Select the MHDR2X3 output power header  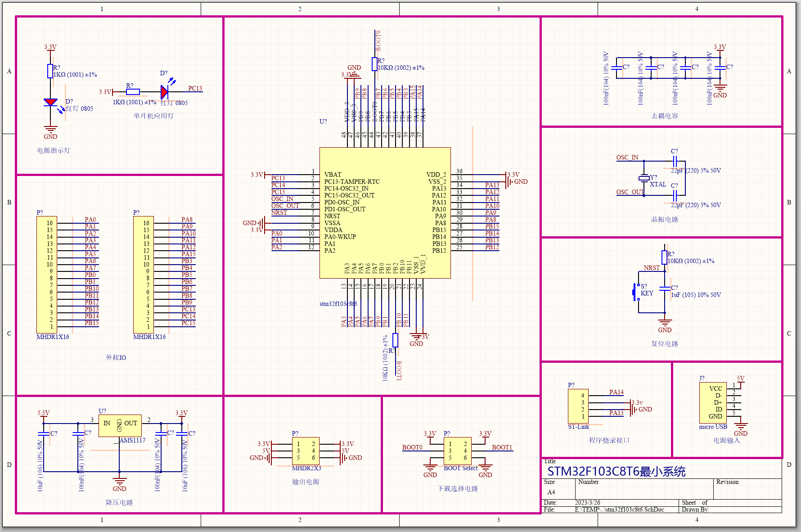point(306,451)
